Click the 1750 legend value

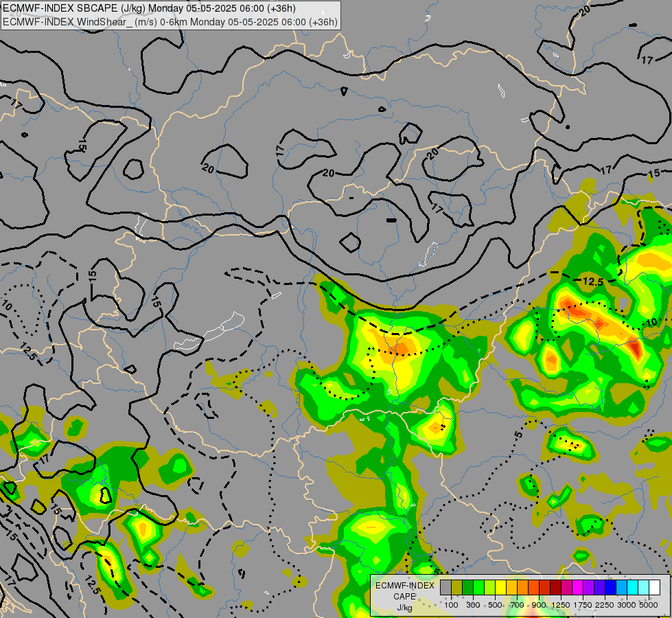pyautogui.click(x=583, y=605)
